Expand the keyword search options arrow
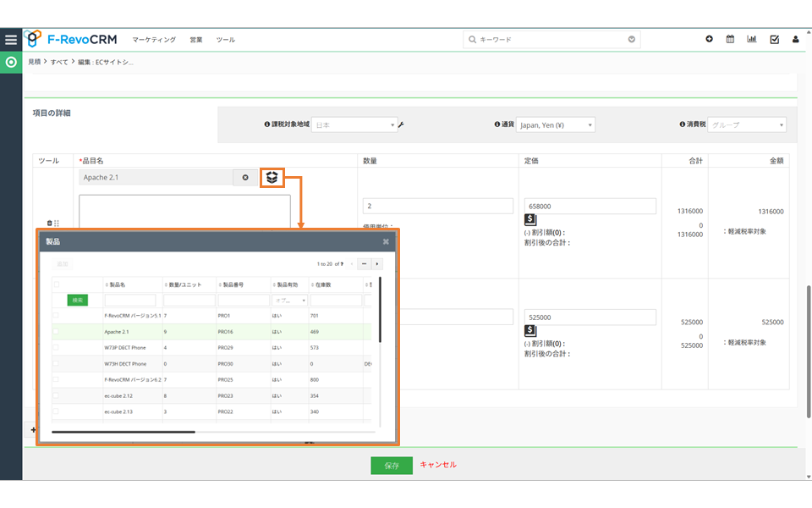 coord(631,40)
